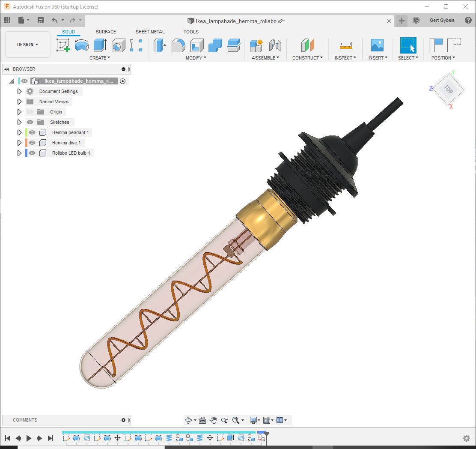This screenshot has height=449, width=476.
Task: Click the Look At icon
Action: click(202, 420)
